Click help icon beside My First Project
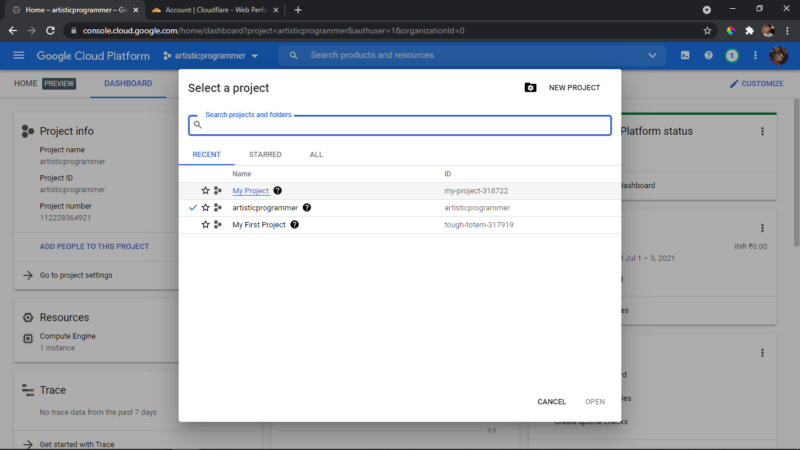This screenshot has width=800, height=450. click(x=294, y=224)
